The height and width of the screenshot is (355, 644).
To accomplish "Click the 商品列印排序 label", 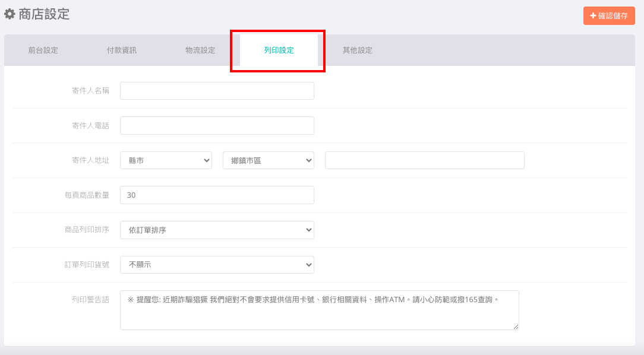I will (87, 229).
